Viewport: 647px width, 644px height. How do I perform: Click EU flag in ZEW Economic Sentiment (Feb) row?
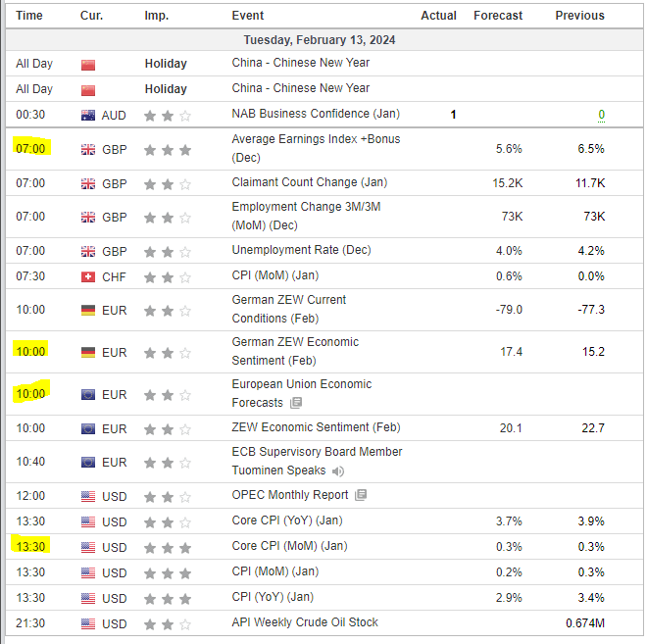[88, 428]
